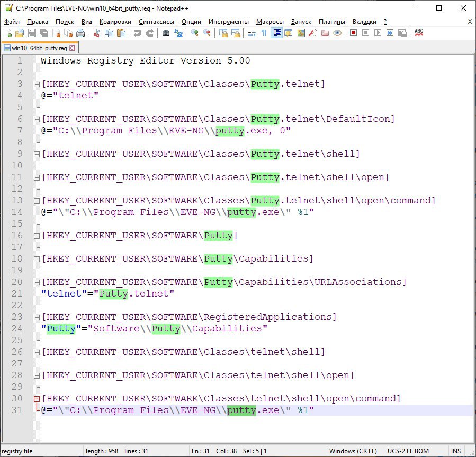
Task: Click the Open file folder icon
Action: [x=20, y=33]
